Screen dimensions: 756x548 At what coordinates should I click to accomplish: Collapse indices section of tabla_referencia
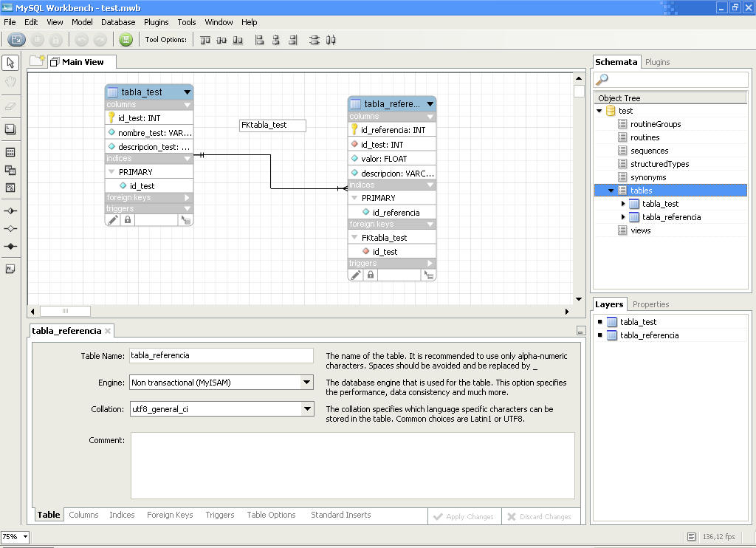pyautogui.click(x=430, y=185)
